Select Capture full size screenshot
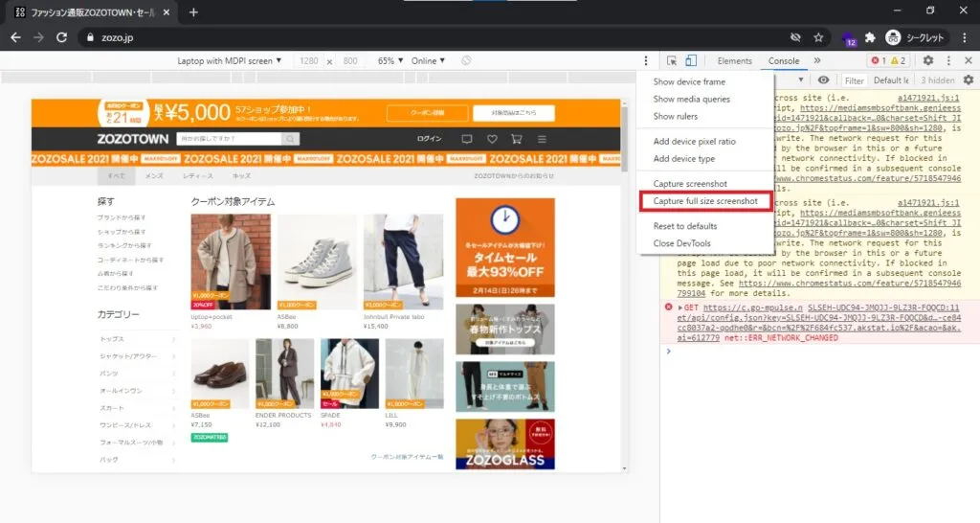This screenshot has height=523, width=980. tap(705, 201)
